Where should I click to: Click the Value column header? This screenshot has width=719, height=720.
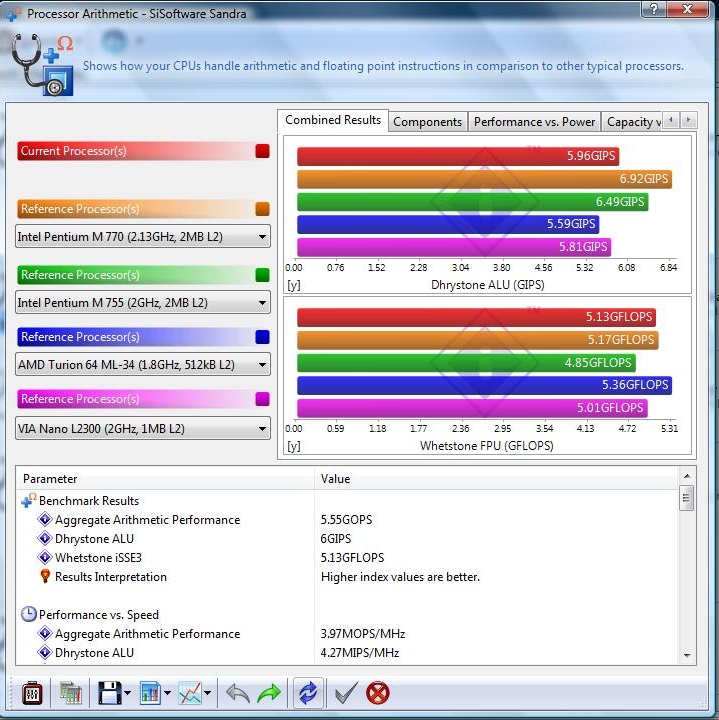[495, 479]
